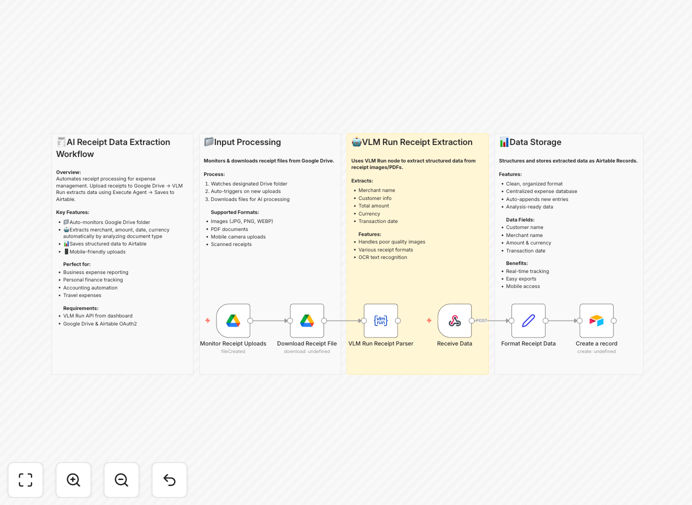Image resolution: width=692 pixels, height=505 pixels.
Task: Click the 'Format Receipt Data' node label
Action: pos(528,343)
